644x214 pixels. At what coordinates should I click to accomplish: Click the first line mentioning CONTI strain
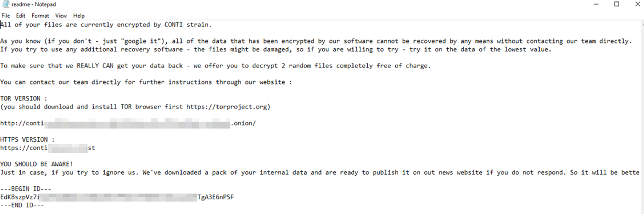[x=106, y=25]
